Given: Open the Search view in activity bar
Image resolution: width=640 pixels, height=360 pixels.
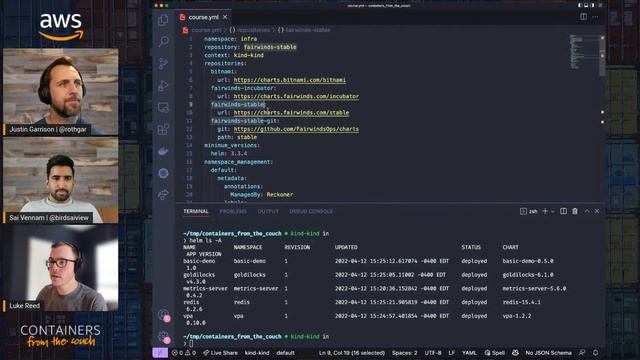Looking at the screenshot, I should click(163, 41).
